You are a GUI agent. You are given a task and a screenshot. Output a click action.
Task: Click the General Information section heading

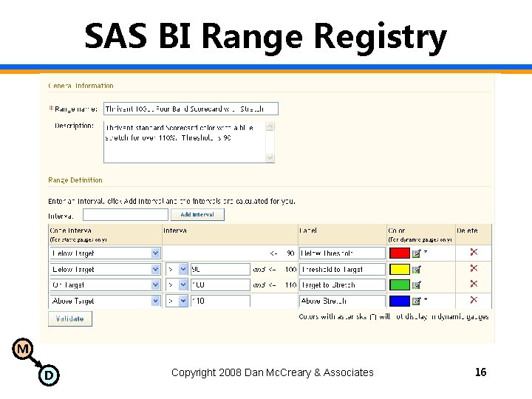[81, 86]
